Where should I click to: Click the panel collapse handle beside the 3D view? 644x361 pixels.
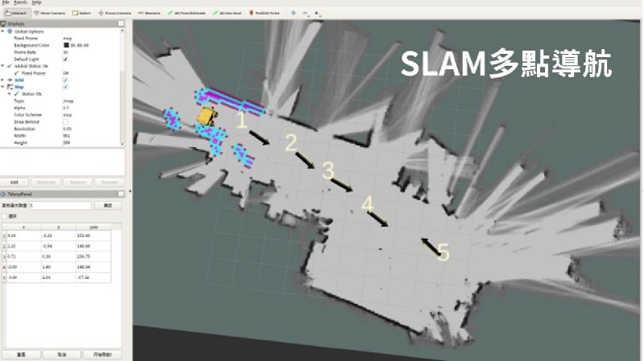(130, 191)
